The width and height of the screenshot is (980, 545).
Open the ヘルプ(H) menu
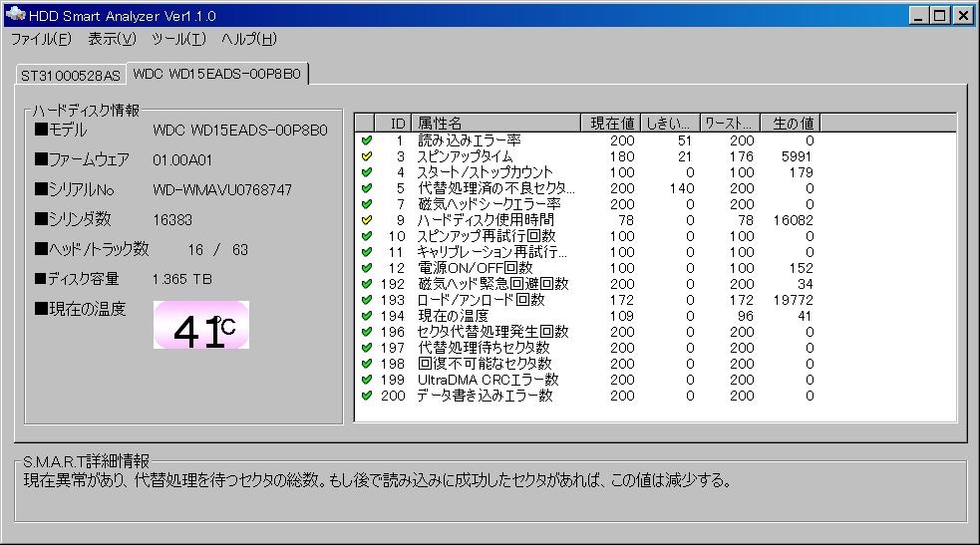(x=249, y=39)
